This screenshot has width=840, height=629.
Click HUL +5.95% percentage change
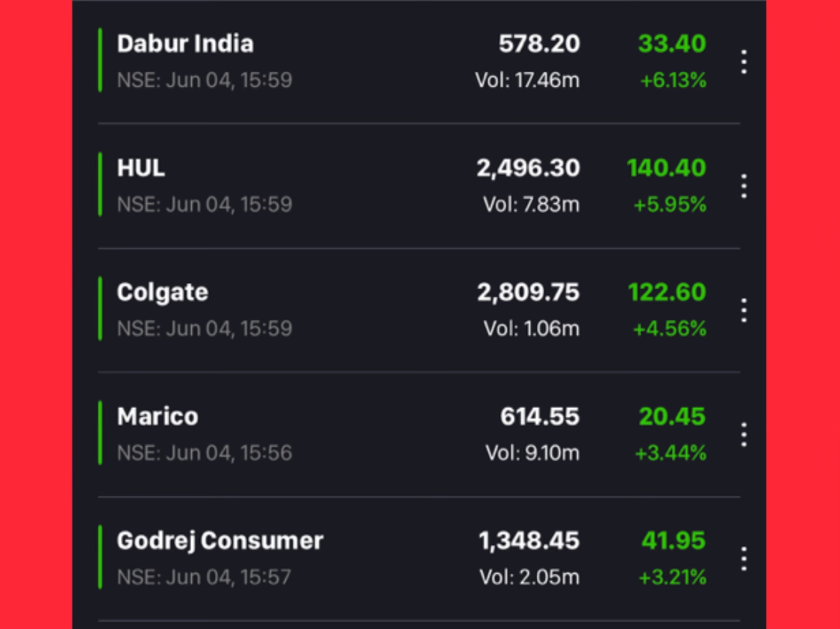pyautogui.click(x=670, y=204)
